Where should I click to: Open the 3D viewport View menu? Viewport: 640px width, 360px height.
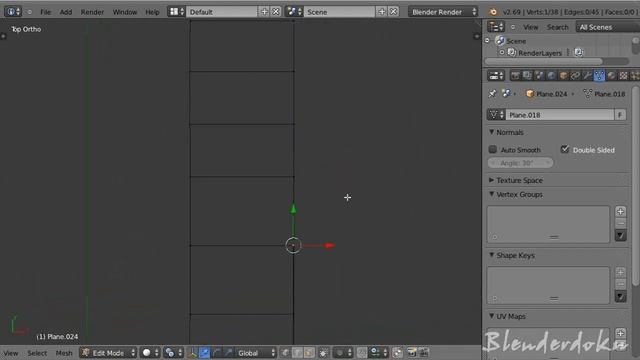pyautogui.click(x=11, y=353)
